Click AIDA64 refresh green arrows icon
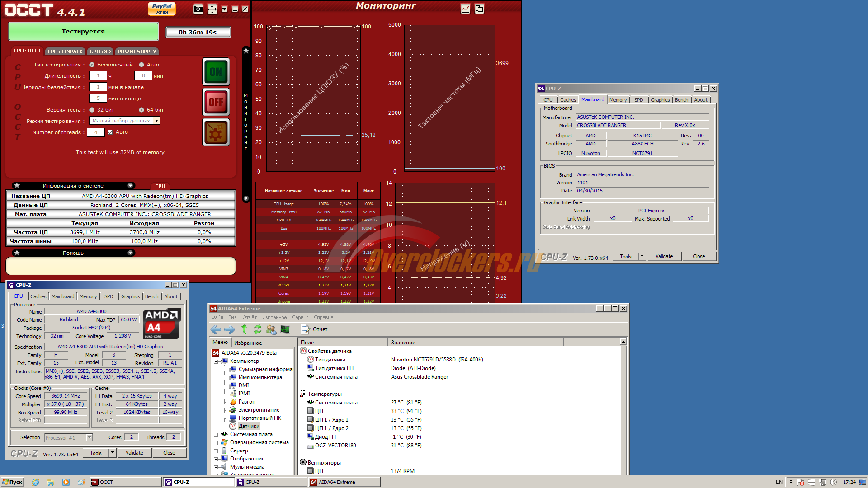 click(x=257, y=329)
